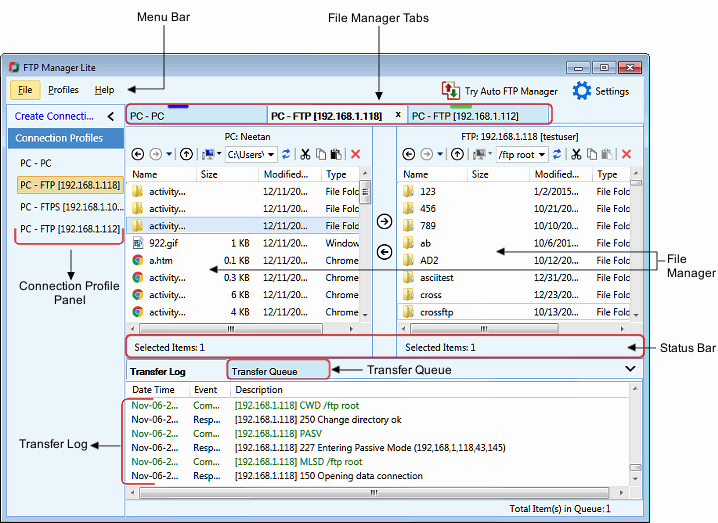The width and height of the screenshot is (718, 523).
Task: Open the File menu
Action: tap(25, 90)
